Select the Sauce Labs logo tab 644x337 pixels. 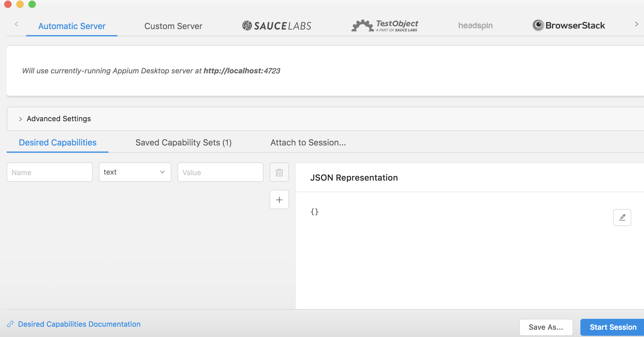277,26
